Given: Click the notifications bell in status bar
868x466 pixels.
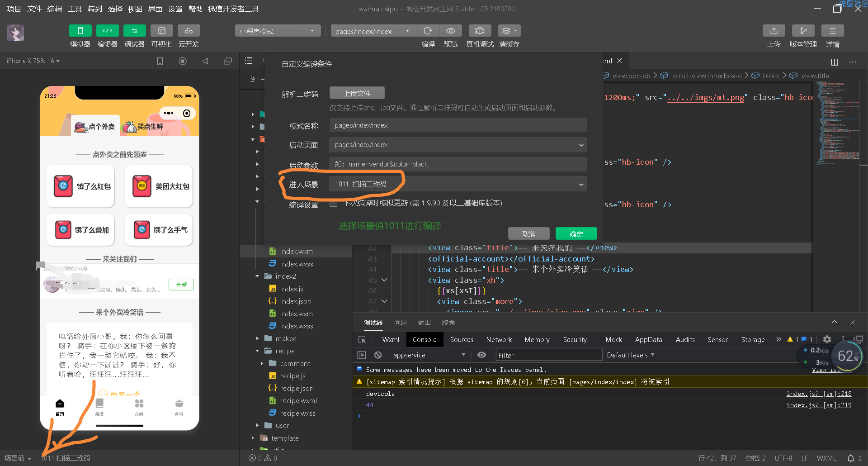Looking at the screenshot, I should coord(850,458).
